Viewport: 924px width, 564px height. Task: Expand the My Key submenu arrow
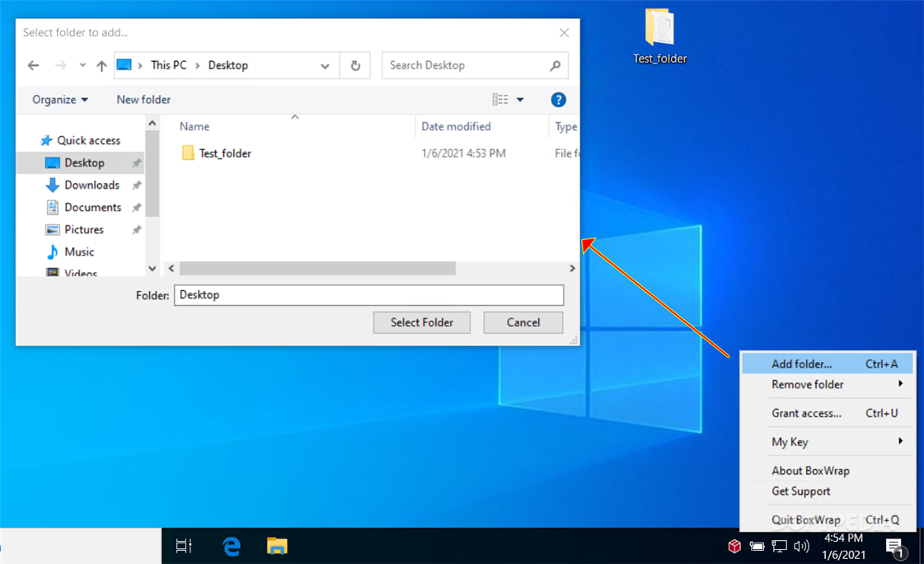(x=900, y=441)
